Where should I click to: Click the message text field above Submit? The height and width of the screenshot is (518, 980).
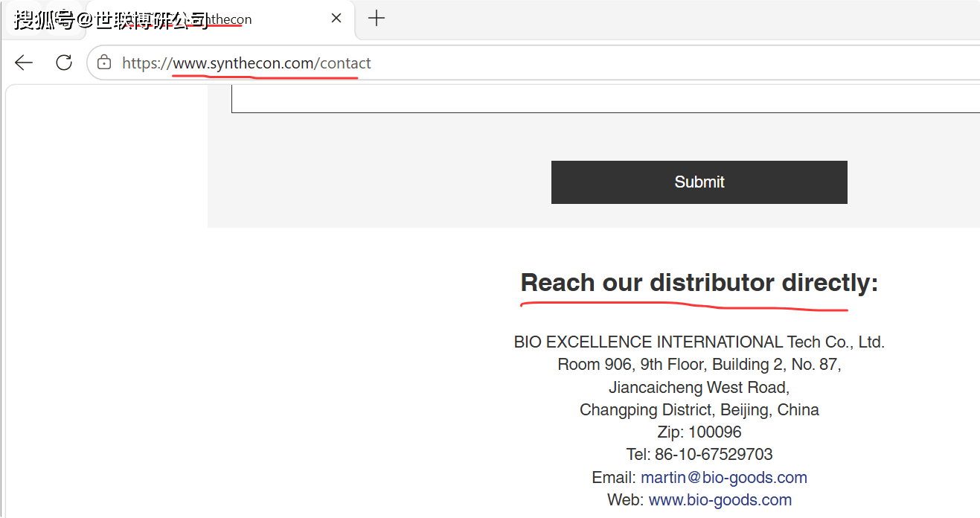[605, 99]
